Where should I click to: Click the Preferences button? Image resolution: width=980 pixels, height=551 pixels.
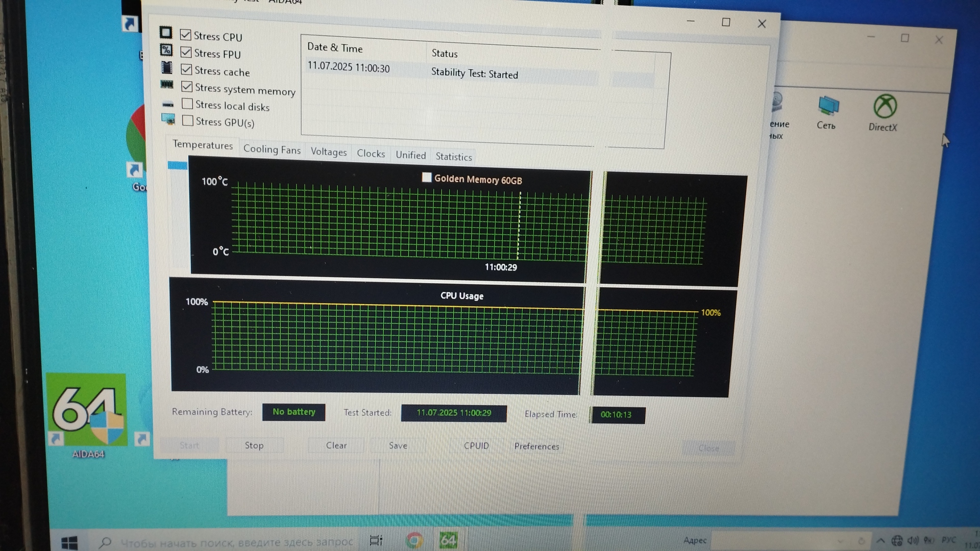click(536, 446)
